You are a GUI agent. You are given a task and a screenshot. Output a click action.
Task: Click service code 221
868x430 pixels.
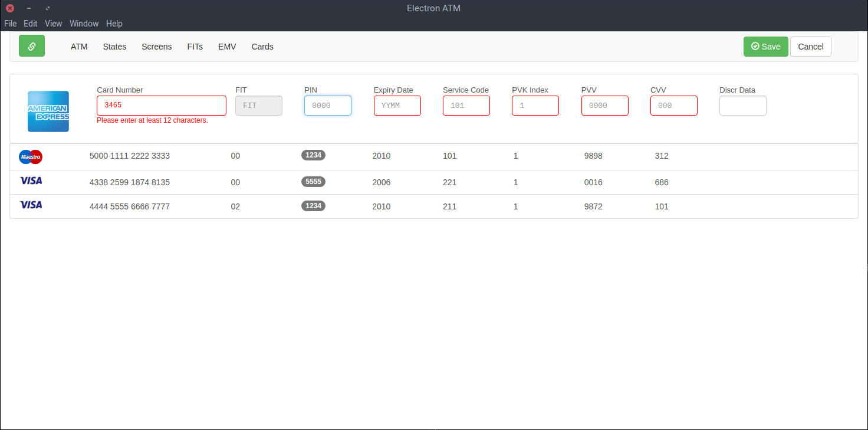449,183
